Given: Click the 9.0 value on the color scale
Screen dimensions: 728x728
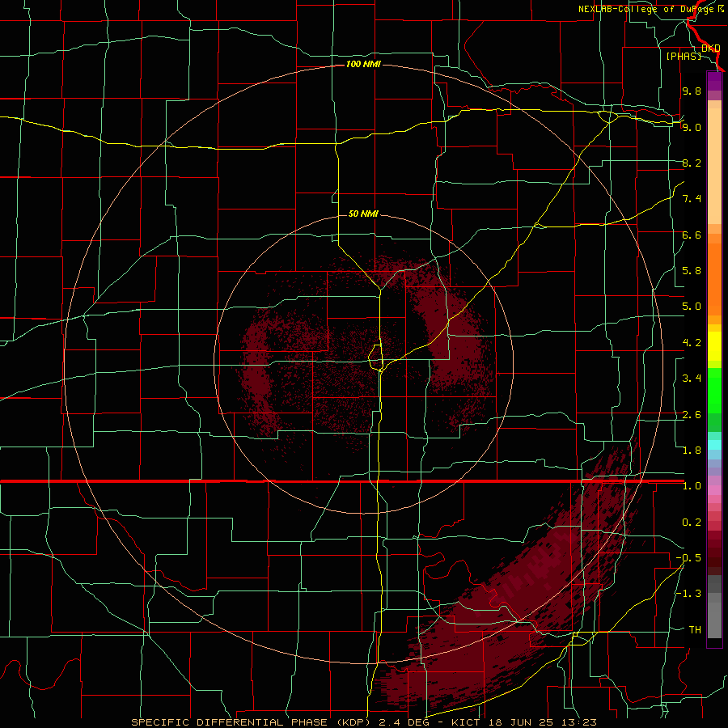Looking at the screenshot, I should click(692, 127).
